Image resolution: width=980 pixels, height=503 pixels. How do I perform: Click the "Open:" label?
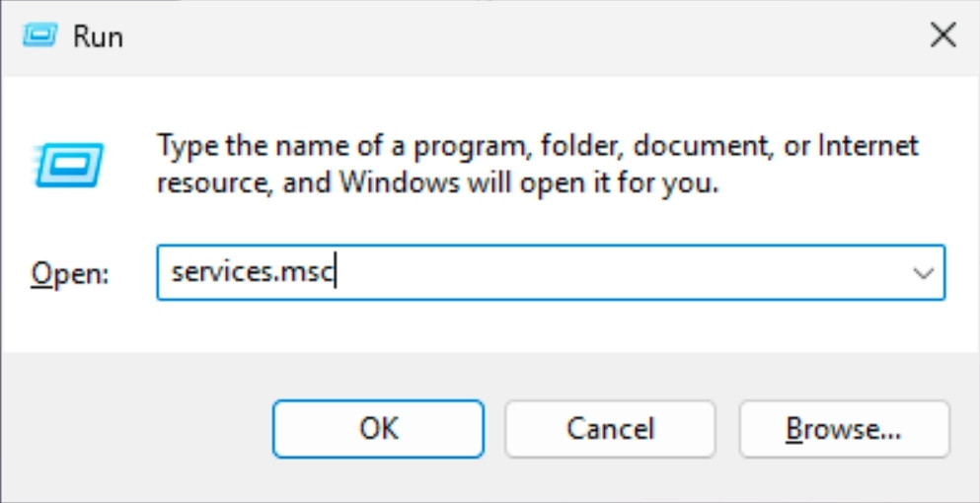(x=72, y=273)
